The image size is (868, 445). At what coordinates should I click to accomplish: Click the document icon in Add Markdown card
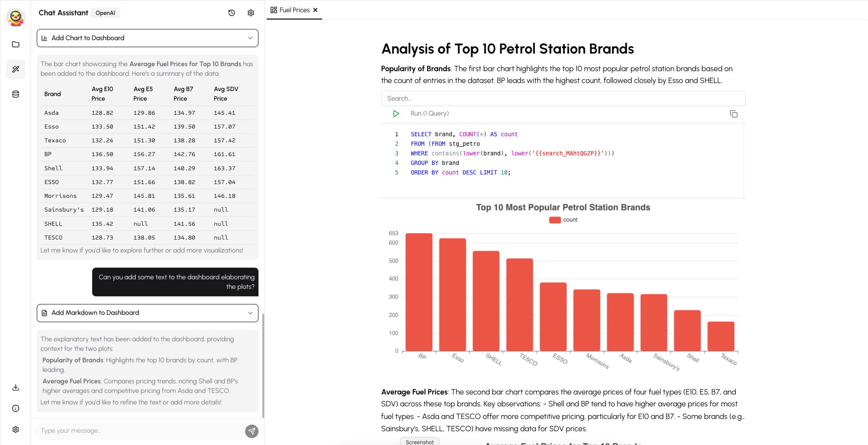point(44,313)
